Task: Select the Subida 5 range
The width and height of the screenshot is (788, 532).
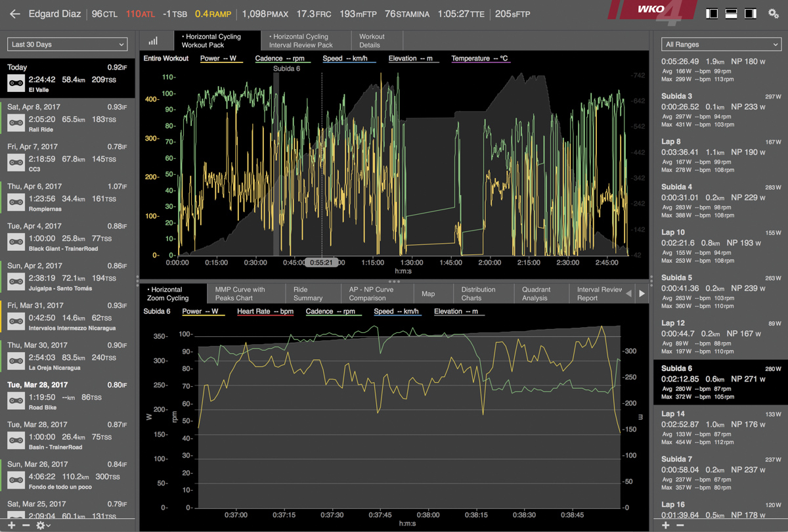Action: [721, 292]
